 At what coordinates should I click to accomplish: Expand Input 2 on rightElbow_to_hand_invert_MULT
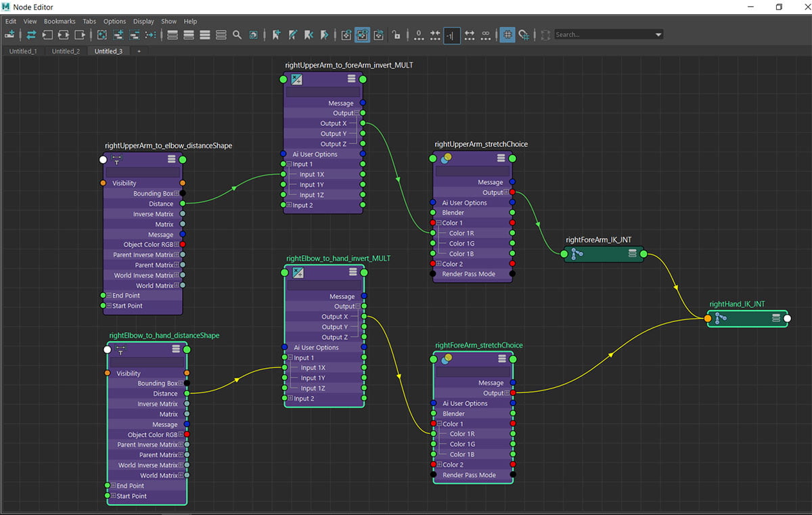click(x=290, y=399)
